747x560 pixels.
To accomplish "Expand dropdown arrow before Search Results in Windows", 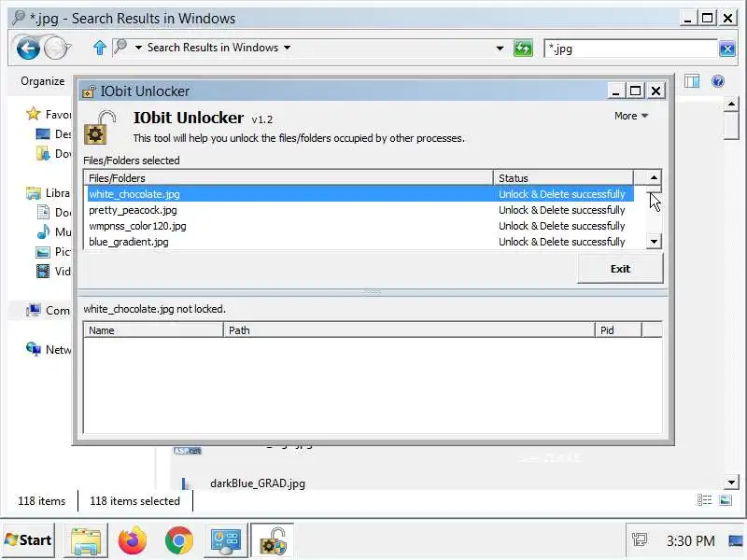I will tap(138, 48).
